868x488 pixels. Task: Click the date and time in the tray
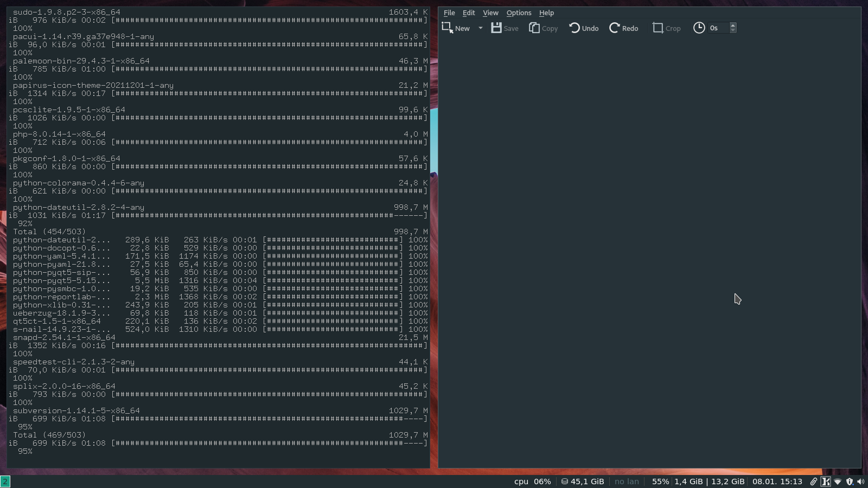[777, 481]
